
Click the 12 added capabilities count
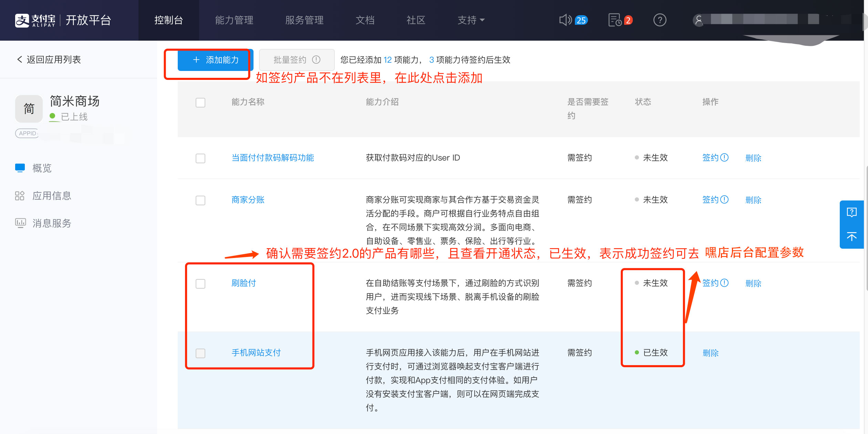click(387, 60)
